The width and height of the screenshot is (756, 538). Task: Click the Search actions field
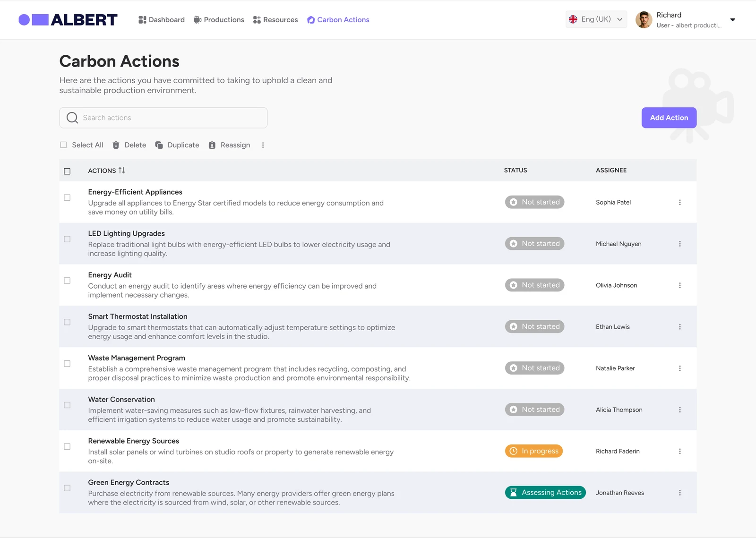coord(163,118)
